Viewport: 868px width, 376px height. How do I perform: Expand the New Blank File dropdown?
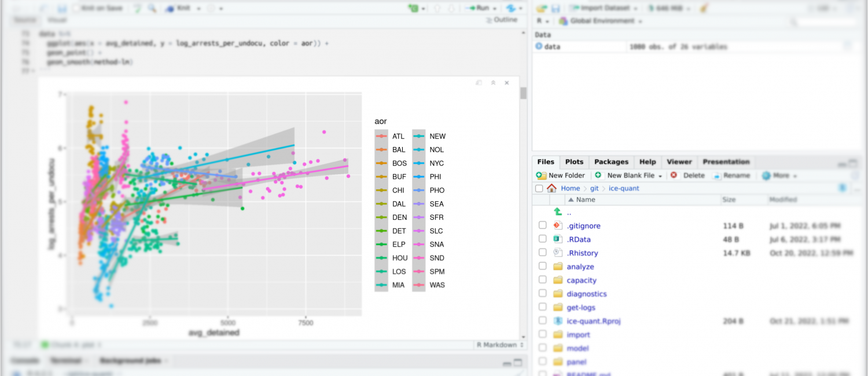[660, 176]
